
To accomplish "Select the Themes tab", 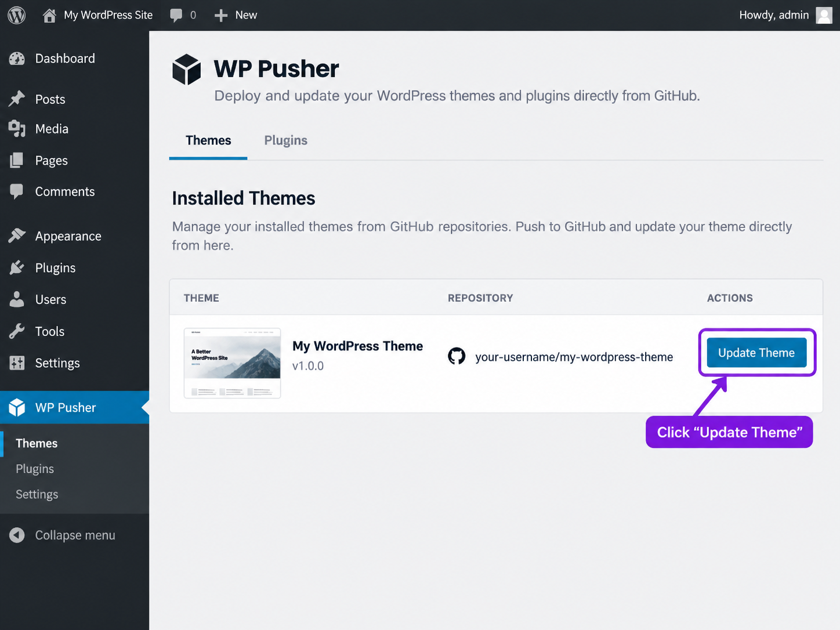I will pyautogui.click(x=208, y=140).
